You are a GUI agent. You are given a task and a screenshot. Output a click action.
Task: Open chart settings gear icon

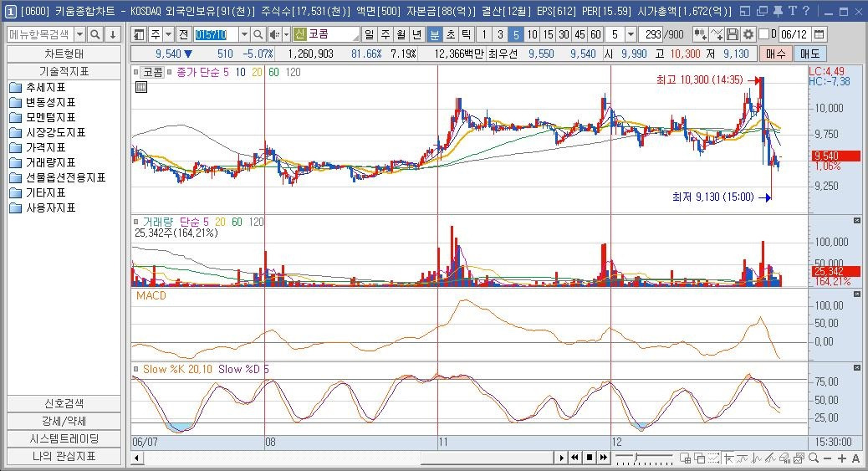[x=748, y=34]
